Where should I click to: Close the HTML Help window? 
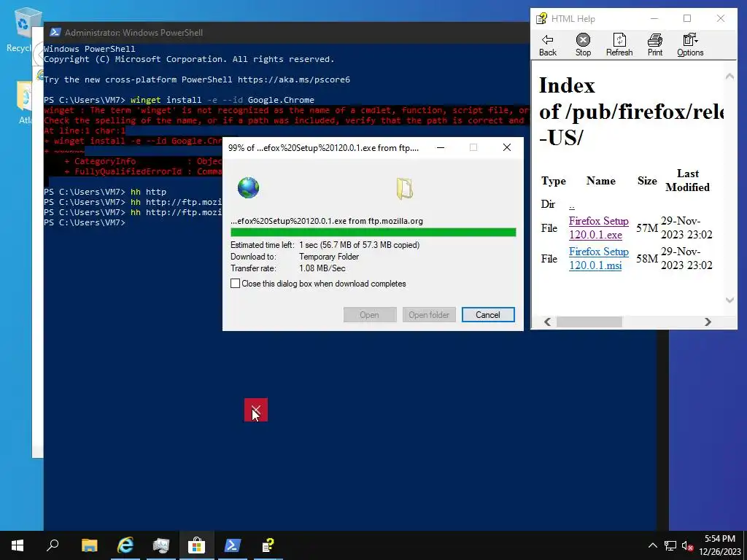(x=720, y=18)
